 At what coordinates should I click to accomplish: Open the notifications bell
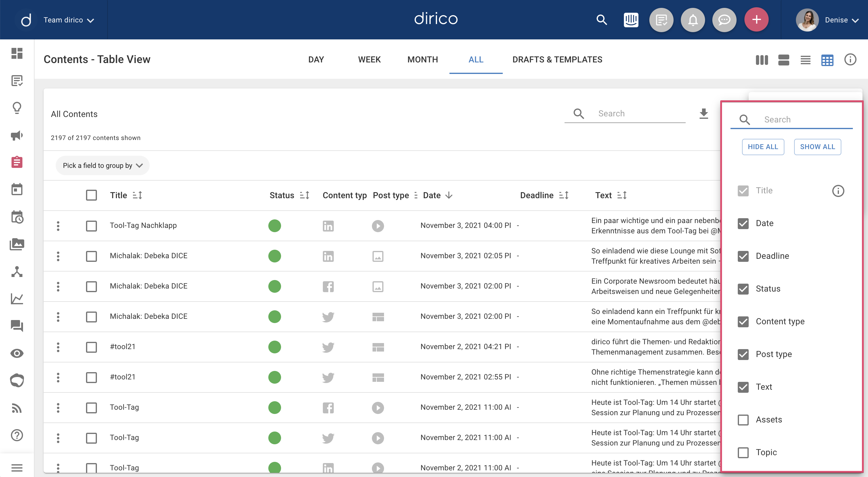click(x=693, y=20)
